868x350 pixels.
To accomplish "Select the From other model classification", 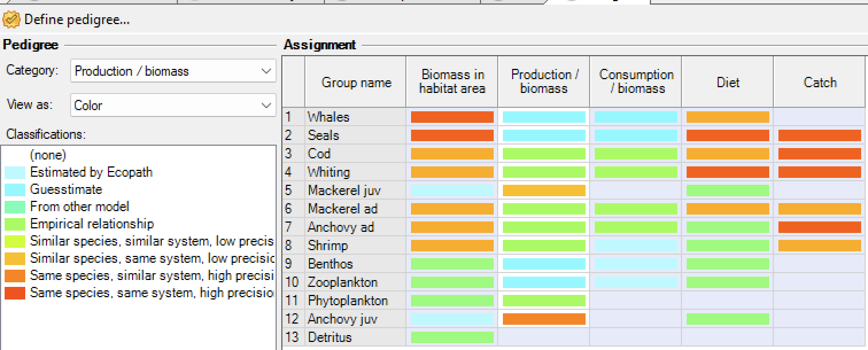I will click(x=79, y=207).
